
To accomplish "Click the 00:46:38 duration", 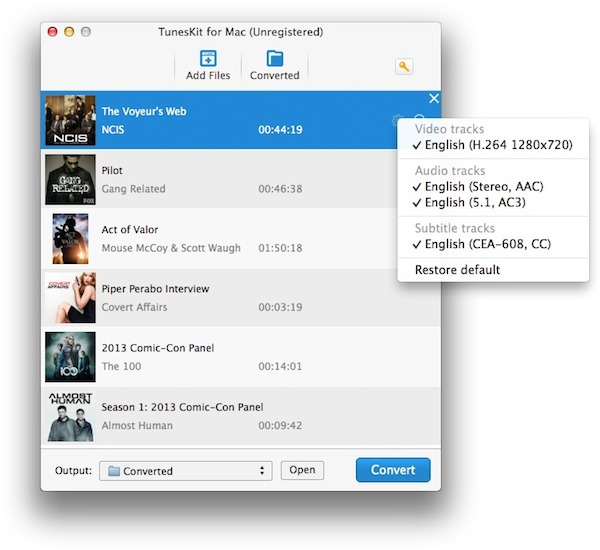I will click(280, 189).
